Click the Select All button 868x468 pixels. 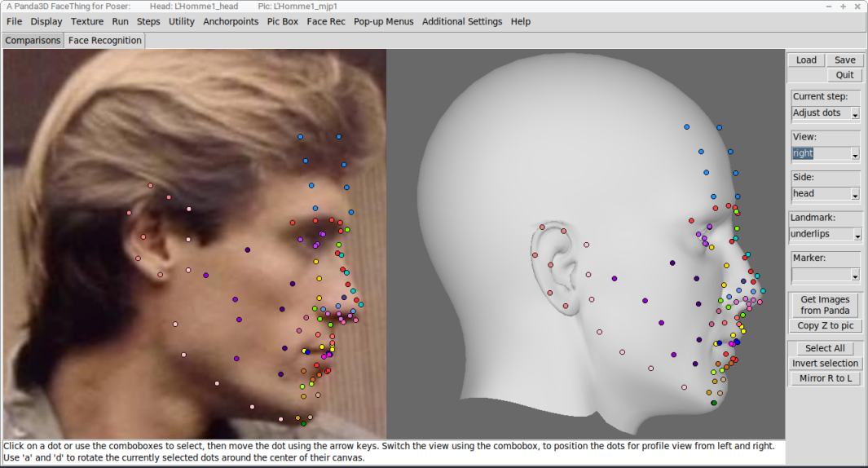(x=825, y=348)
